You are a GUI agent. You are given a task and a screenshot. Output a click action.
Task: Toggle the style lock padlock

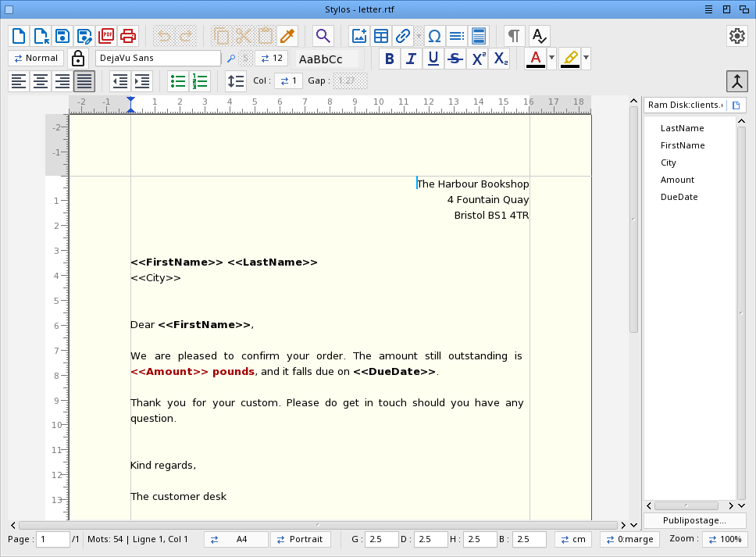pos(77,59)
